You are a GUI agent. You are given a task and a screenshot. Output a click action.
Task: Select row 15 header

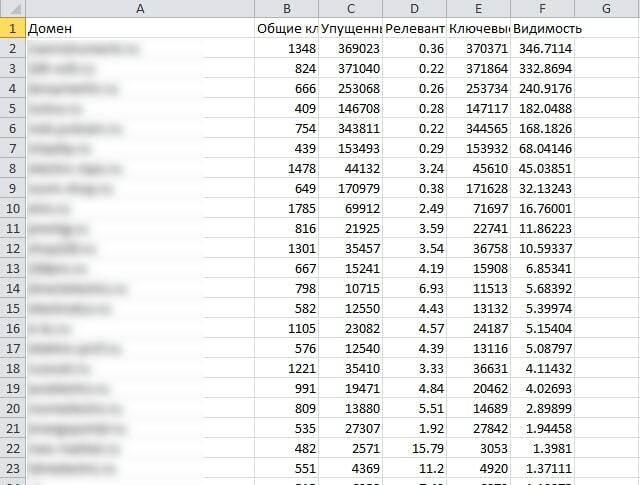[12, 308]
